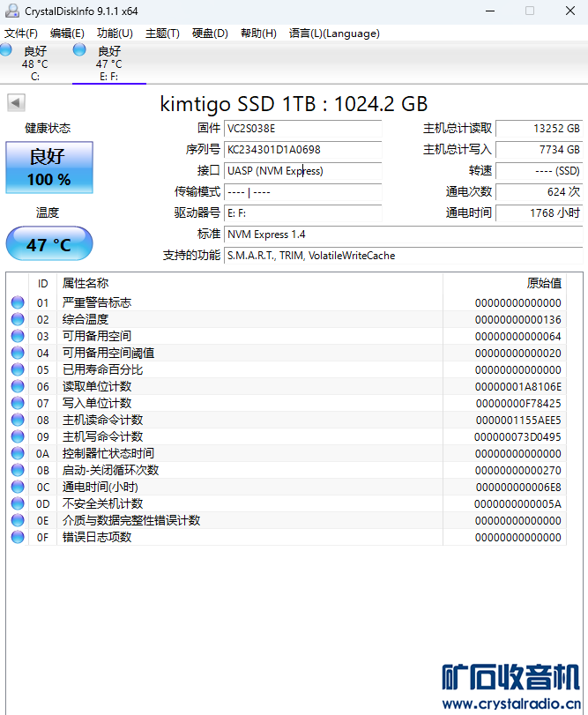Click host total writes value 7734 GB
Screen dimensions: 588x715
[540, 150]
